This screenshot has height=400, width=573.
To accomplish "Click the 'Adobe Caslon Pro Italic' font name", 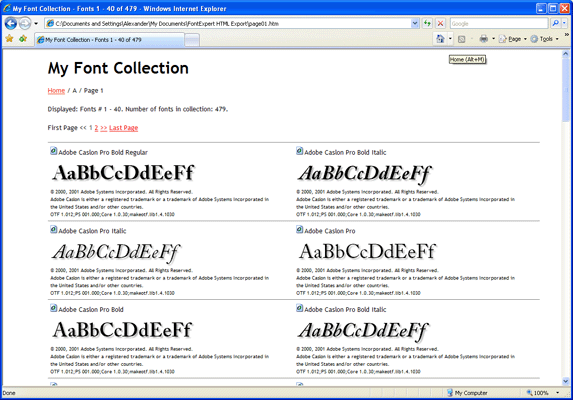I will point(92,231).
